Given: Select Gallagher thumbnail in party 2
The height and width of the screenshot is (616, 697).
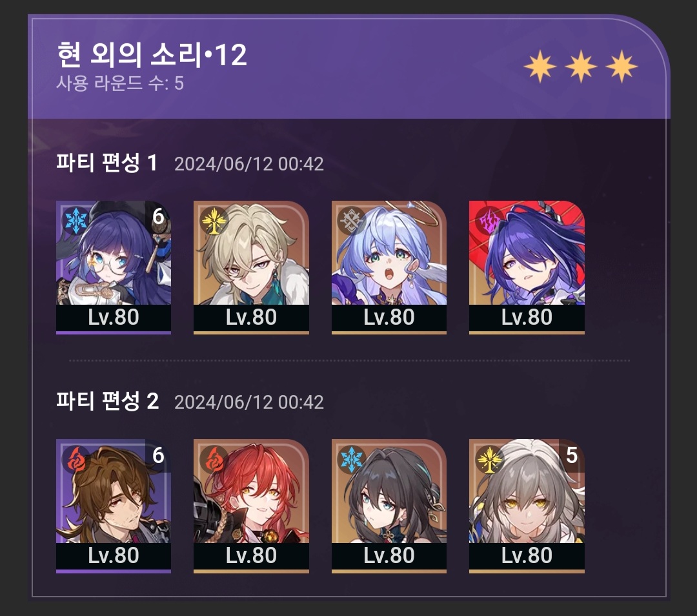Looking at the screenshot, I should 114,506.
